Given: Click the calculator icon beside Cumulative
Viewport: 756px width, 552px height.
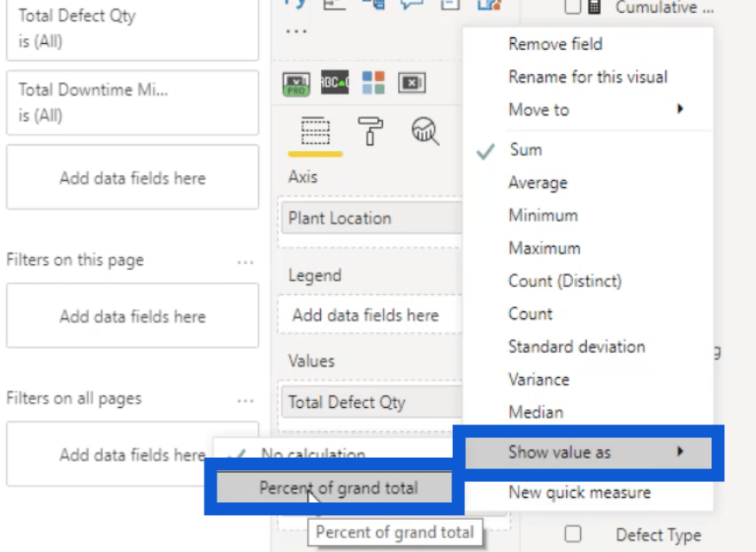Looking at the screenshot, I should (x=594, y=7).
